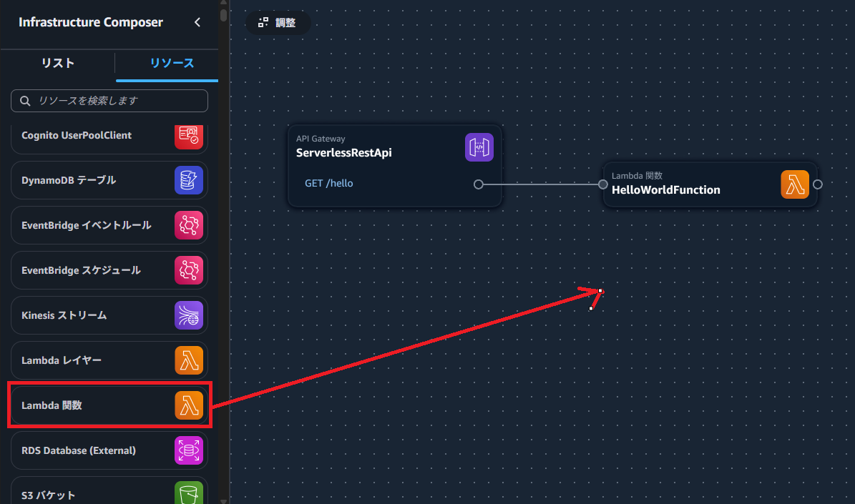This screenshot has height=504, width=855.
Task: Select the Lambda レイヤー icon
Action: pyautogui.click(x=189, y=361)
